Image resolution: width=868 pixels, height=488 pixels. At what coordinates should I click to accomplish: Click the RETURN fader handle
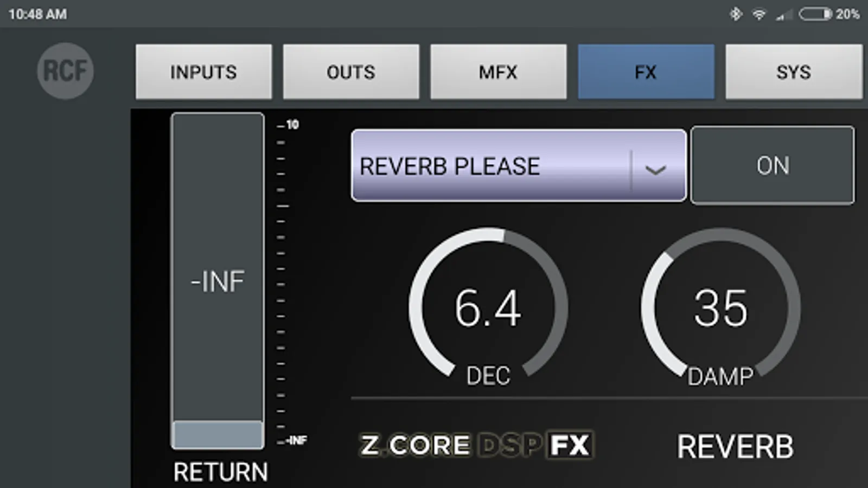coord(218,434)
